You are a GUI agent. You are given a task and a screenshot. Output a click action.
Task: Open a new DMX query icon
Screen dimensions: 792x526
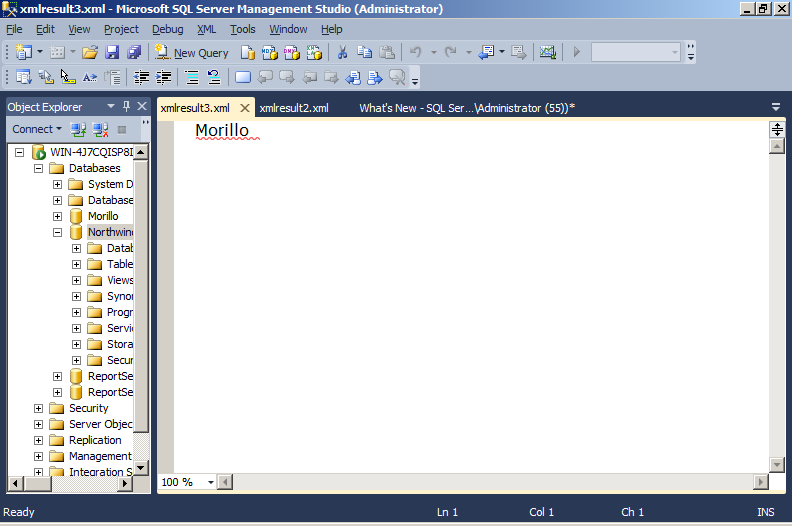click(x=292, y=52)
